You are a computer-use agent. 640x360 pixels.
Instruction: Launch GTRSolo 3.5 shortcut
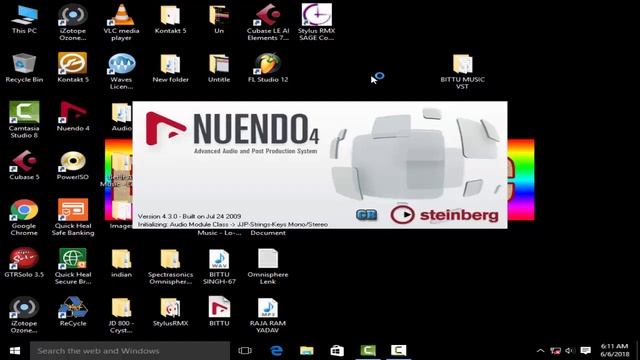(x=24, y=263)
